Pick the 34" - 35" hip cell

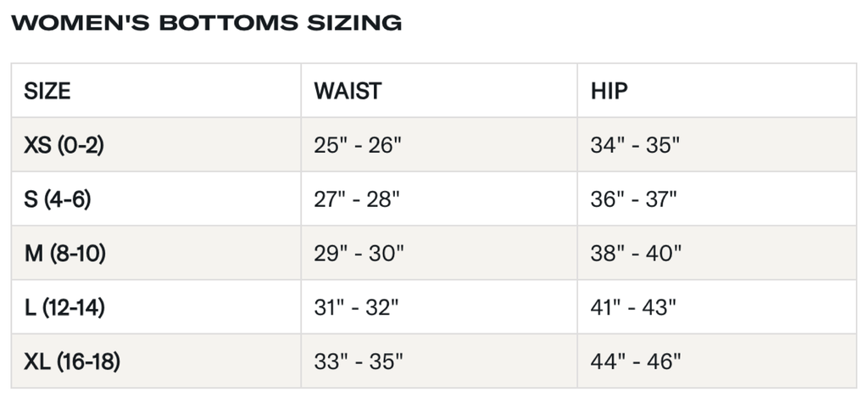point(636,146)
